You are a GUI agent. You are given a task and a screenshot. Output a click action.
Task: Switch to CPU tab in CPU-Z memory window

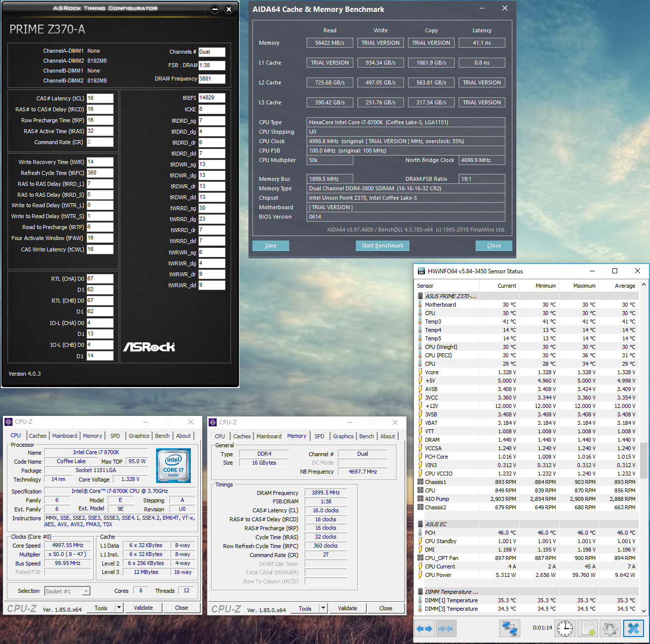click(220, 436)
